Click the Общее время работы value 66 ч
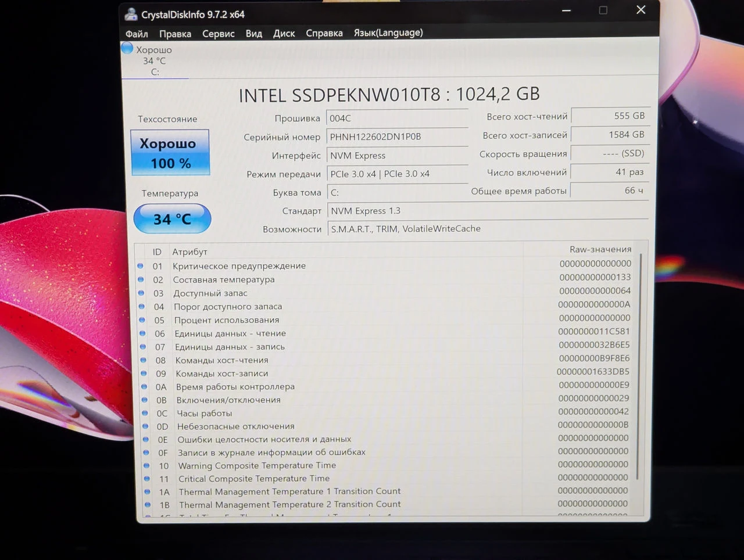 pyautogui.click(x=610, y=191)
